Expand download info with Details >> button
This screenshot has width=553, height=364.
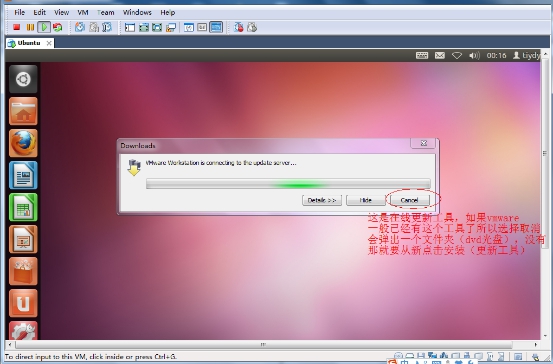(x=322, y=200)
